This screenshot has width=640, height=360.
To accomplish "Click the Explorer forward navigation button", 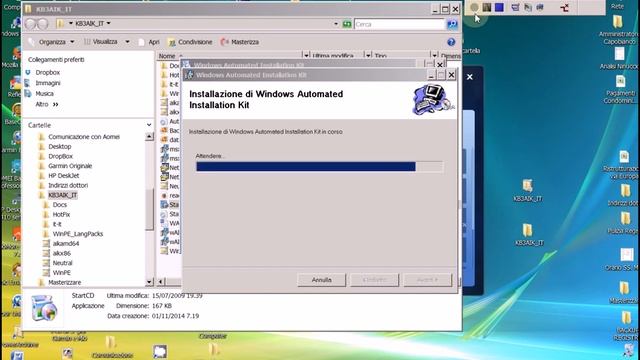I will [42, 24].
